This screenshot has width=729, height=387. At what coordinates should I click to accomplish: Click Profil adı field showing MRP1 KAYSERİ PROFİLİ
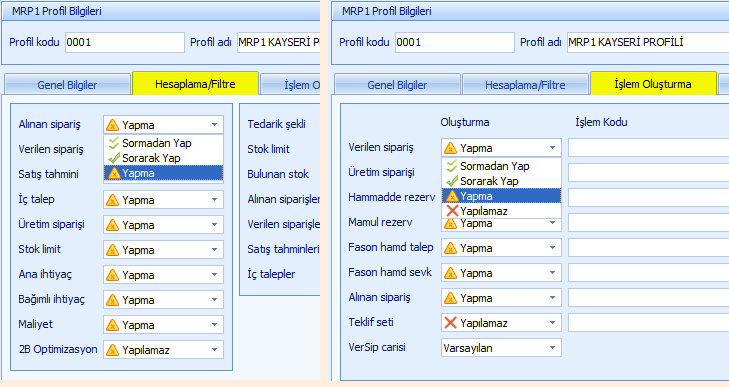point(648,42)
